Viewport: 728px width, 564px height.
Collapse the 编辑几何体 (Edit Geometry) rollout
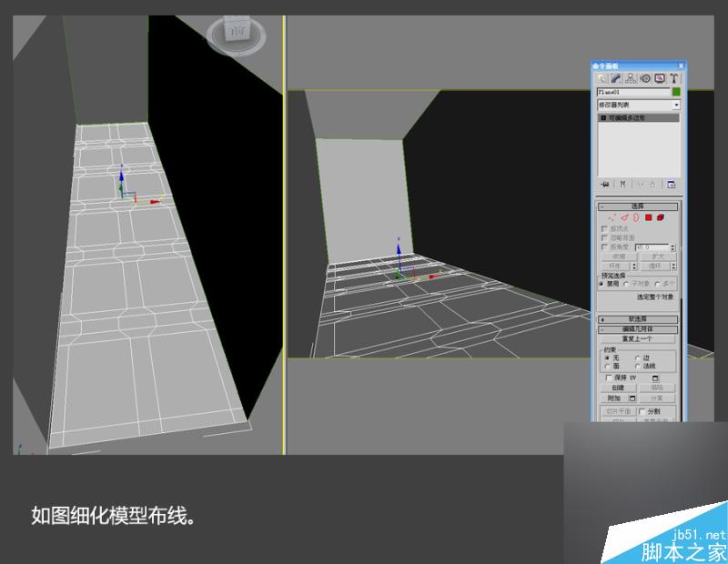coord(637,327)
